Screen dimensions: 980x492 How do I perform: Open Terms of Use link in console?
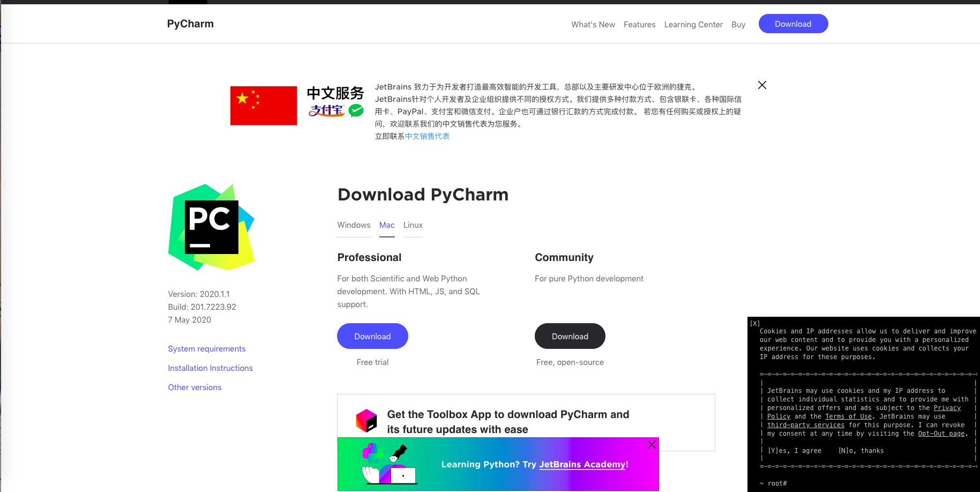click(x=848, y=416)
